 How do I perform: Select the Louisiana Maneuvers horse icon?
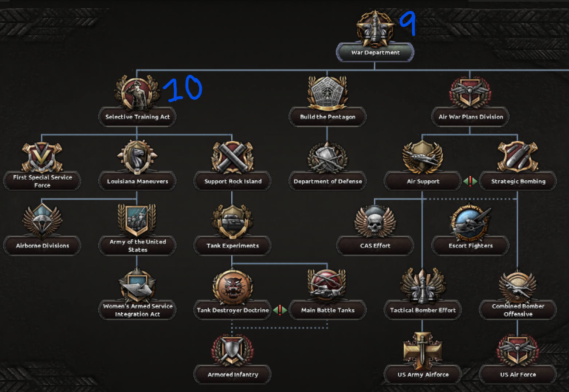[137, 157]
